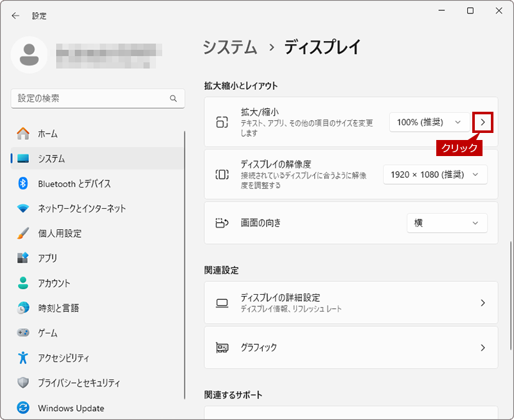Minimize the 設定 window
Viewport: 514px width, 420px height.
tap(441, 10)
